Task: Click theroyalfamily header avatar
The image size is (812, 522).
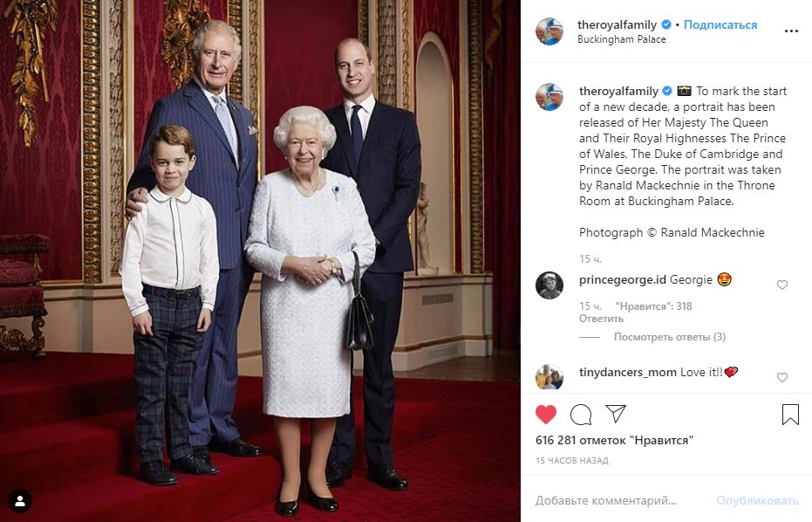Action: click(x=549, y=31)
